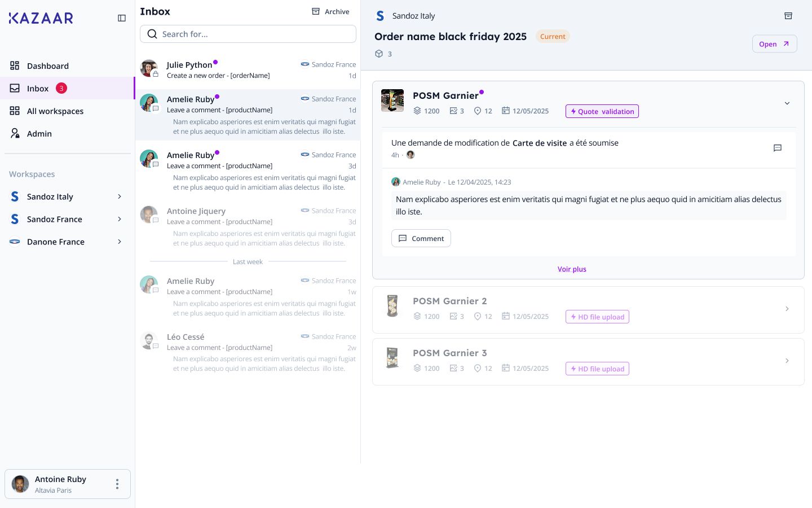Click the POSM Garnier 3 product thumbnail
812x508 pixels.
[392, 358]
